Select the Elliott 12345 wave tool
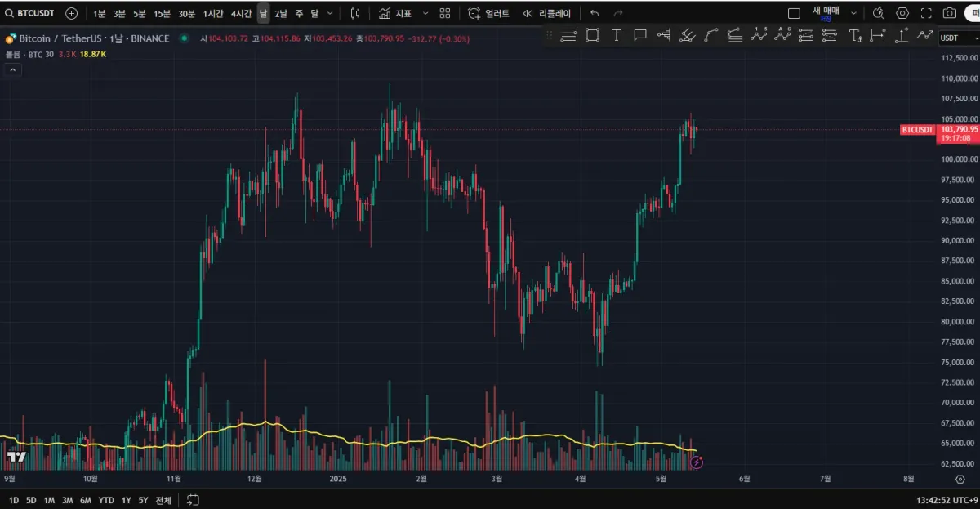 [x=759, y=35]
